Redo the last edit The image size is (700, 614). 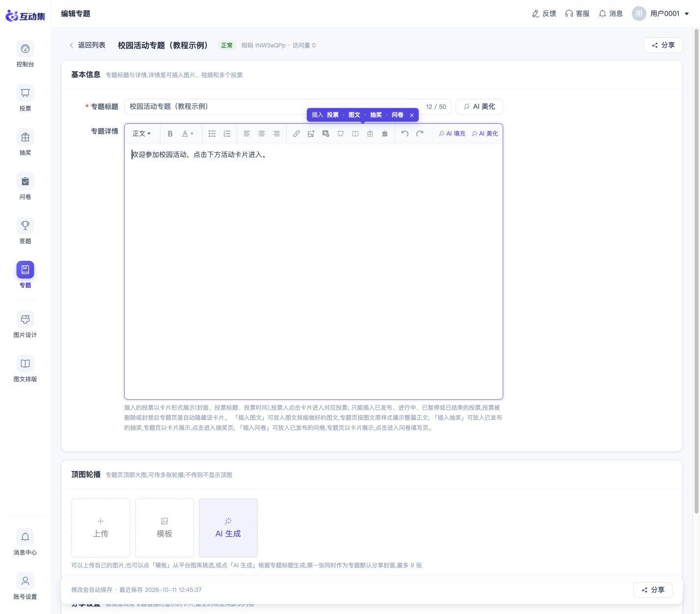coord(420,134)
